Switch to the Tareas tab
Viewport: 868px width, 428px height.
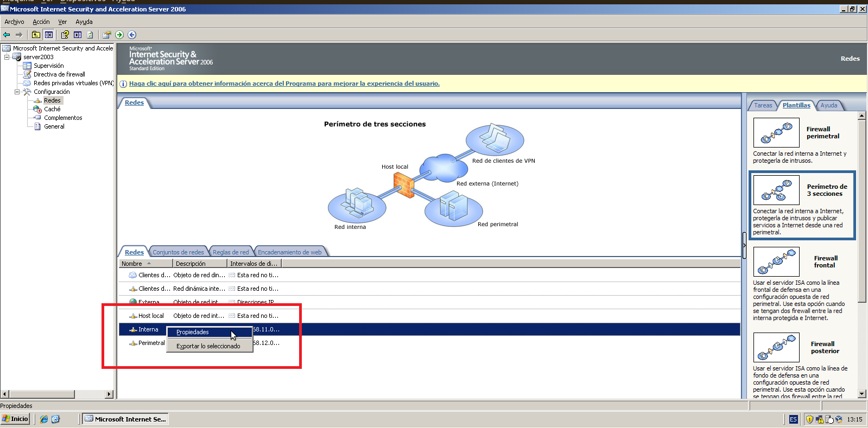point(763,105)
